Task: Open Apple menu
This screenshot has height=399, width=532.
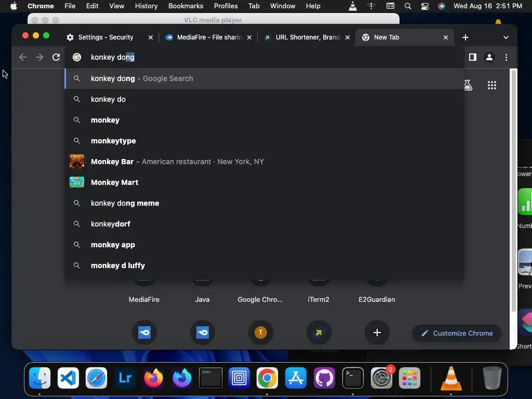Action: click(x=14, y=6)
